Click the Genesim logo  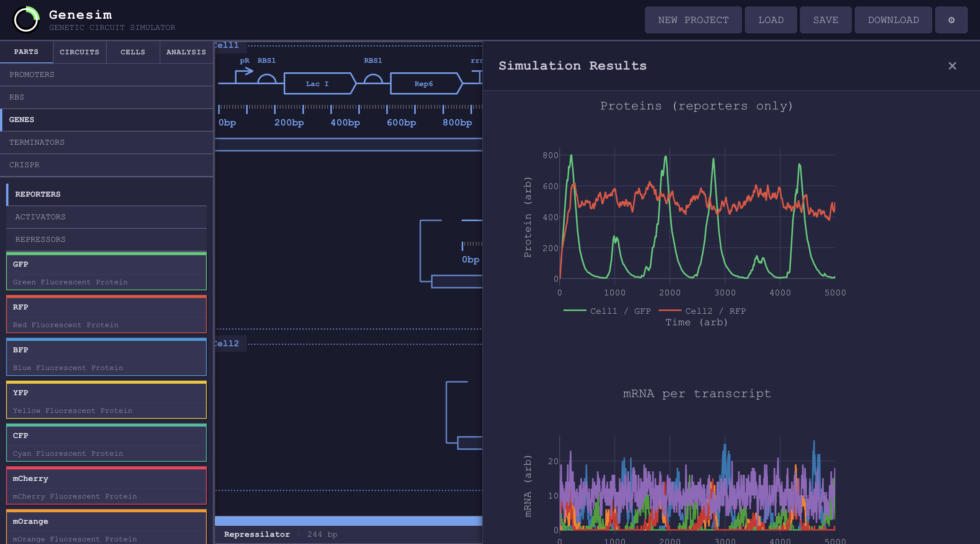[26, 20]
